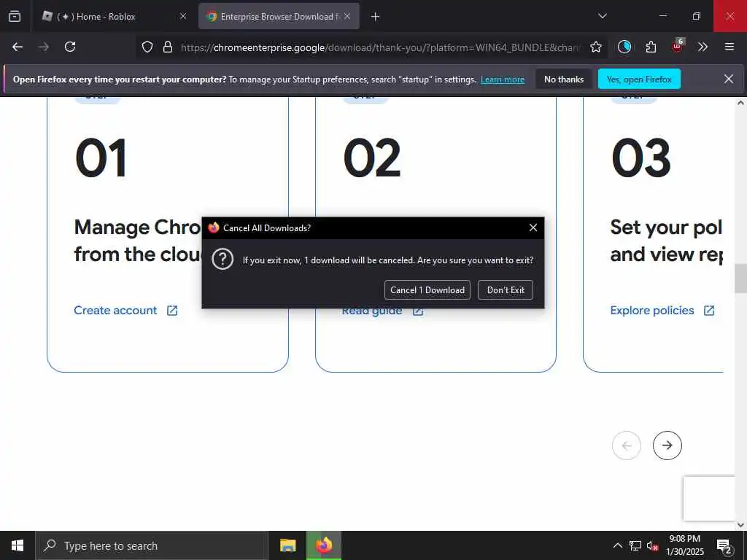Viewport: 747px width, 560px height.
Task: Click the page vertical scrollbar thumb
Action: pyautogui.click(x=740, y=279)
